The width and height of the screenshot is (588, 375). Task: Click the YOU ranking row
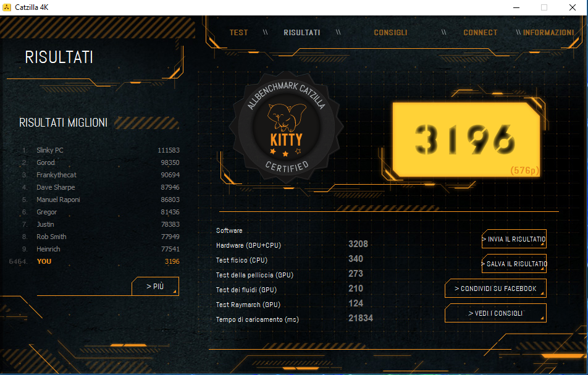tap(94, 261)
